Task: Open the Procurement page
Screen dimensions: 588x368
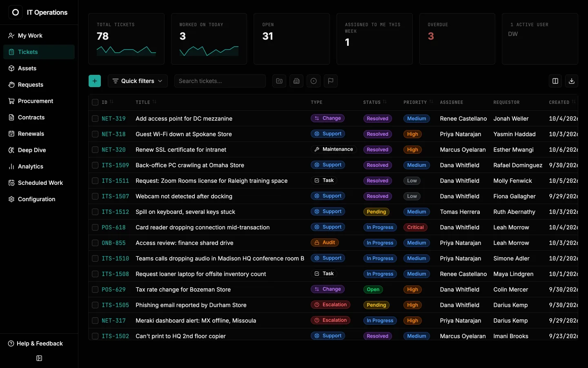Action: pyautogui.click(x=39, y=101)
